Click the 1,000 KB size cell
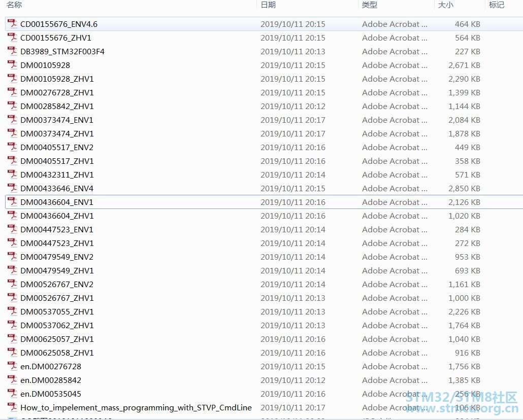The width and height of the screenshot is (523, 420). pos(464,298)
